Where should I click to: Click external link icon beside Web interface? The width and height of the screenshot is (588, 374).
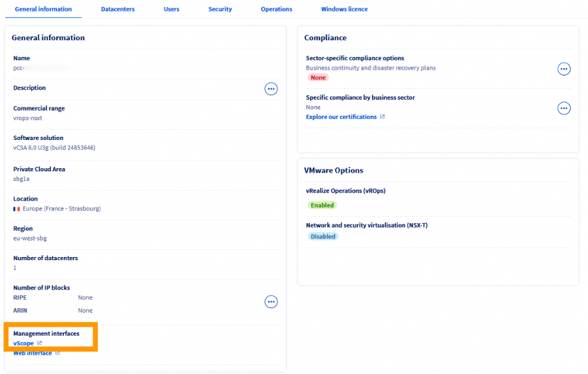pos(58,353)
